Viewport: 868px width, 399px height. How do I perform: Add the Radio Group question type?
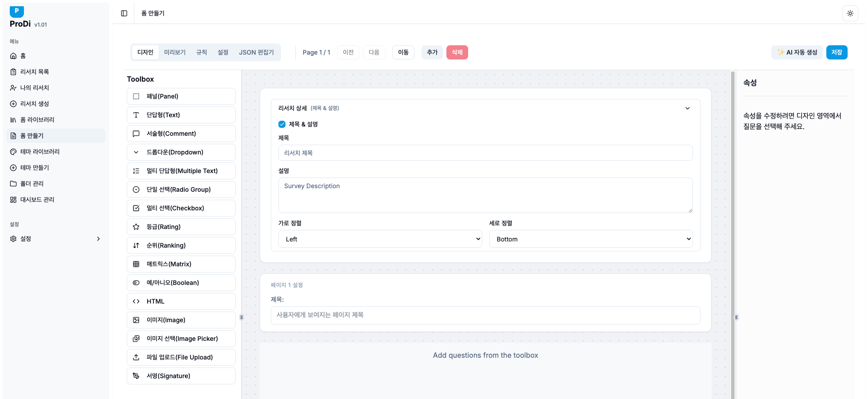coord(181,190)
